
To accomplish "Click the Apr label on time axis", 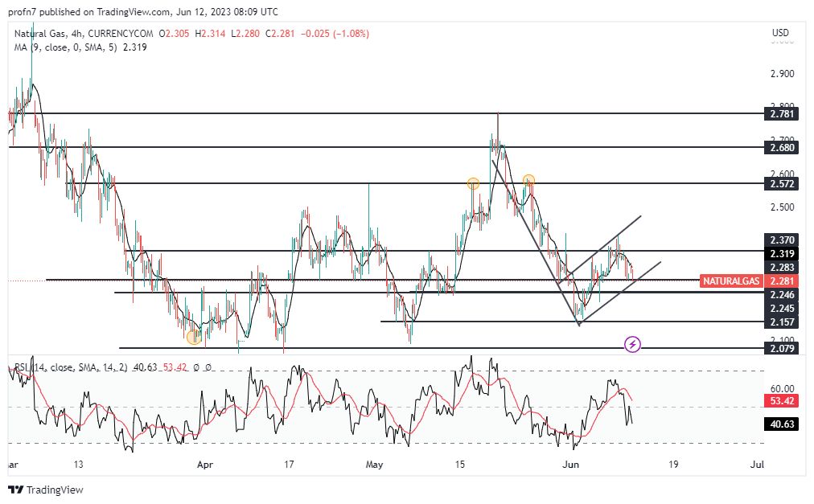I will (x=205, y=464).
